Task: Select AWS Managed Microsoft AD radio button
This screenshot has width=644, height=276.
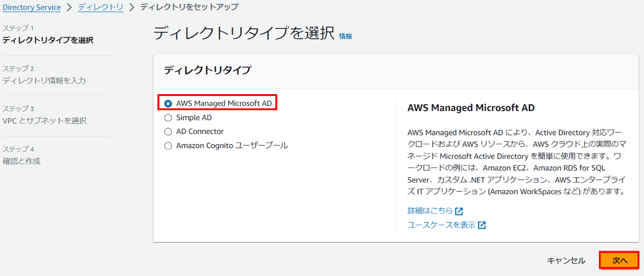Action: tap(168, 104)
